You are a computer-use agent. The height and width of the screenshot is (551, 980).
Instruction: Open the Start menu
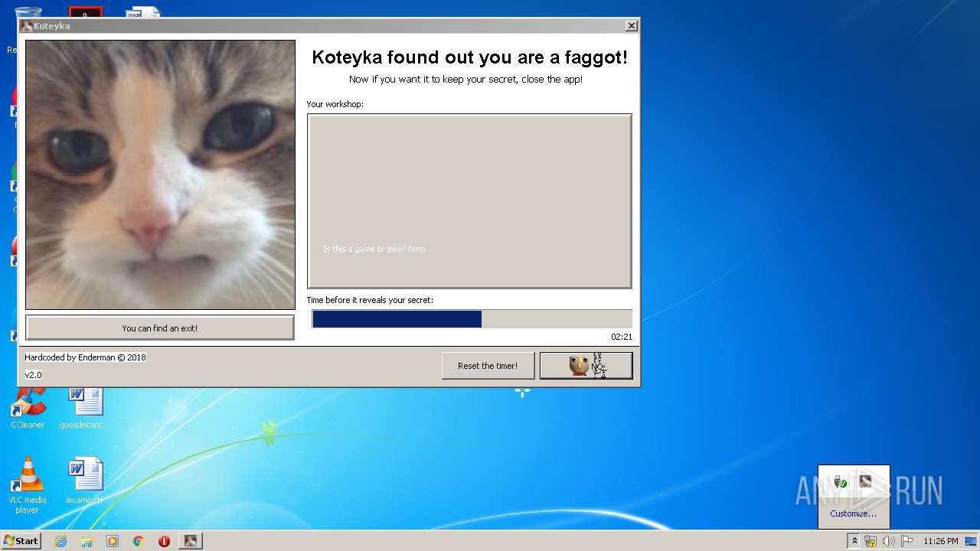point(21,541)
